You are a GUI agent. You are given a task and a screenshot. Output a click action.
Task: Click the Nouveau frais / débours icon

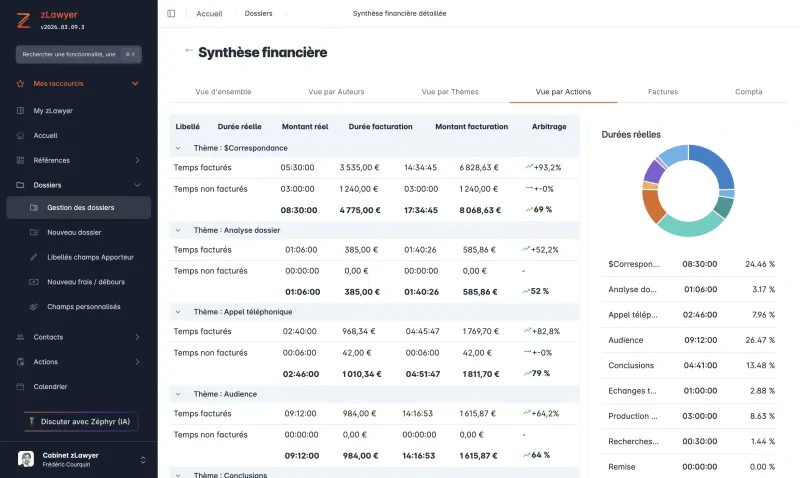(34, 282)
